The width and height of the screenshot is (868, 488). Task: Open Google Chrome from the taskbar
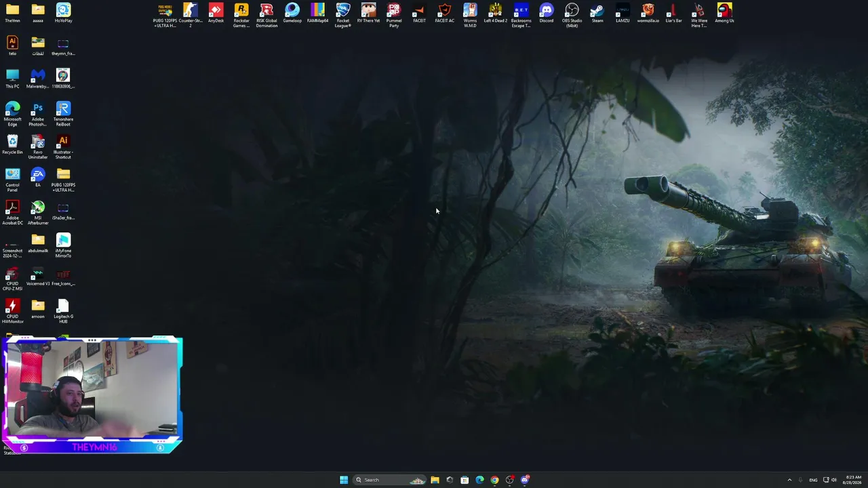click(x=494, y=480)
